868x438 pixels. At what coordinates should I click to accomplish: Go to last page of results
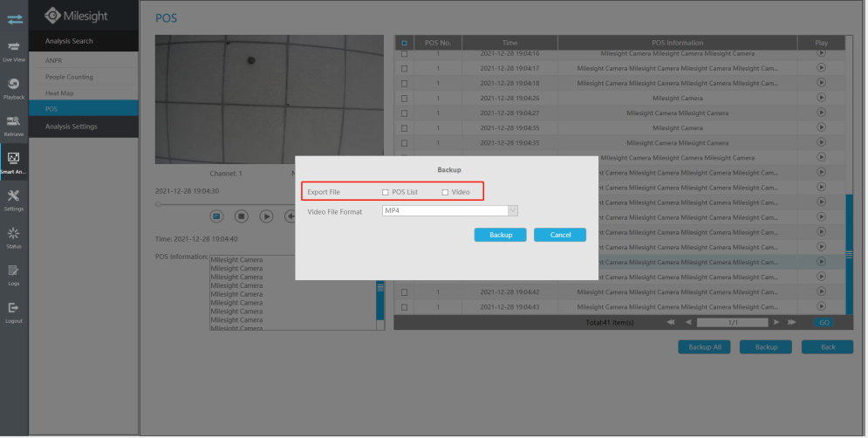pos(791,322)
